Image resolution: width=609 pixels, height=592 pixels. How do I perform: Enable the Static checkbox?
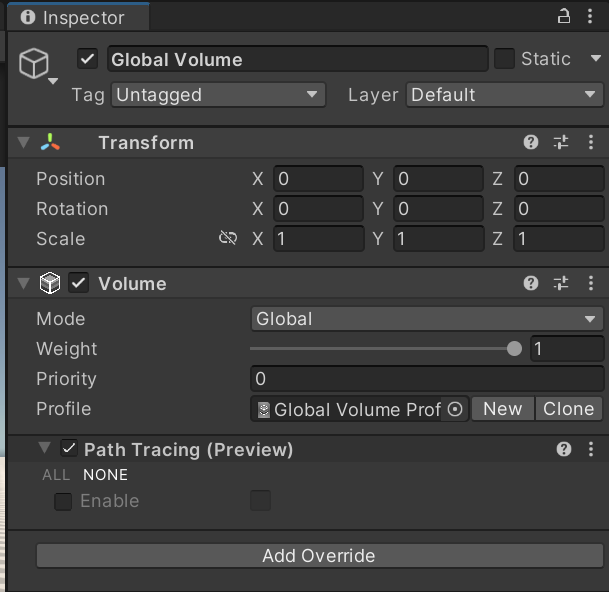tap(504, 59)
